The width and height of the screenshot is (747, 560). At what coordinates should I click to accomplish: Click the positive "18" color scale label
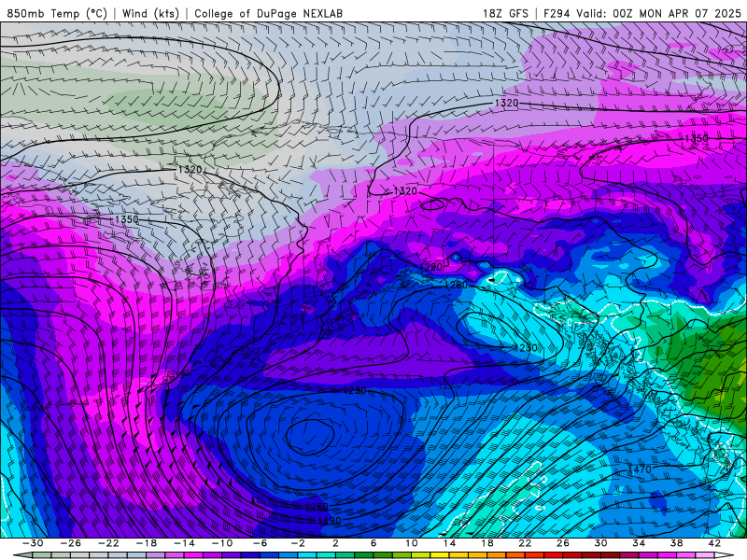point(486,543)
